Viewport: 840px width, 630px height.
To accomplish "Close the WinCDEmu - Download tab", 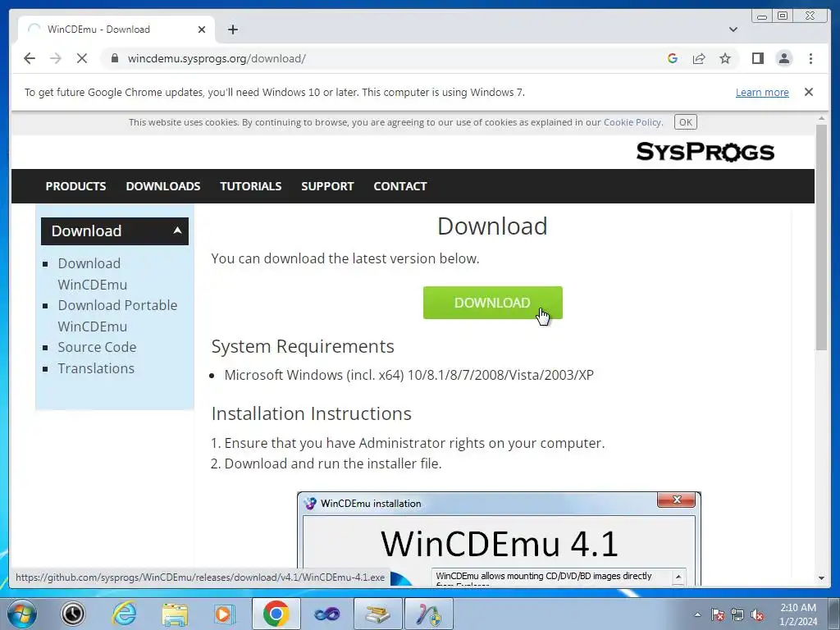I will (x=202, y=30).
